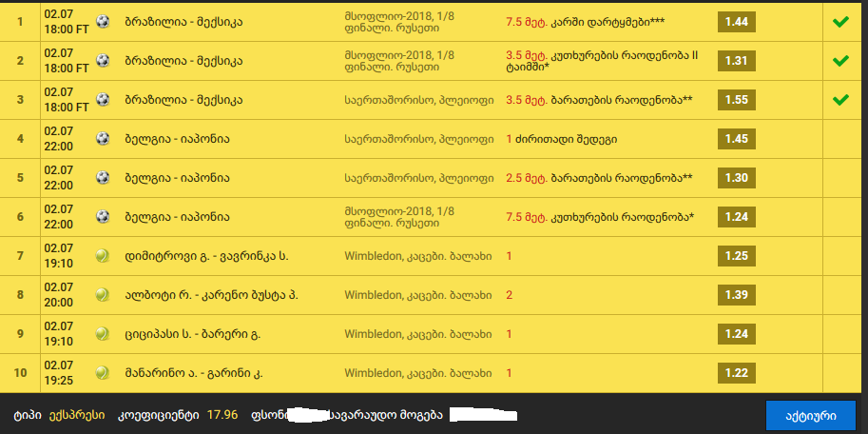Select the 1.44 odds box

736,22
